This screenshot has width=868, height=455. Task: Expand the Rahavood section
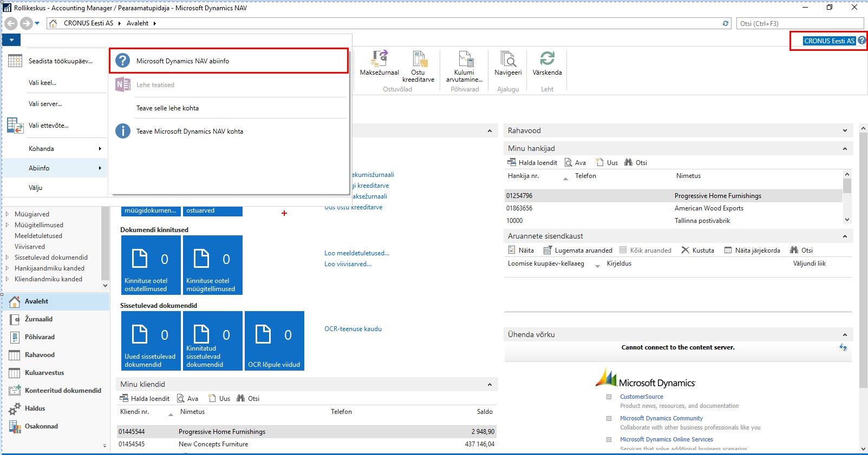click(x=845, y=130)
